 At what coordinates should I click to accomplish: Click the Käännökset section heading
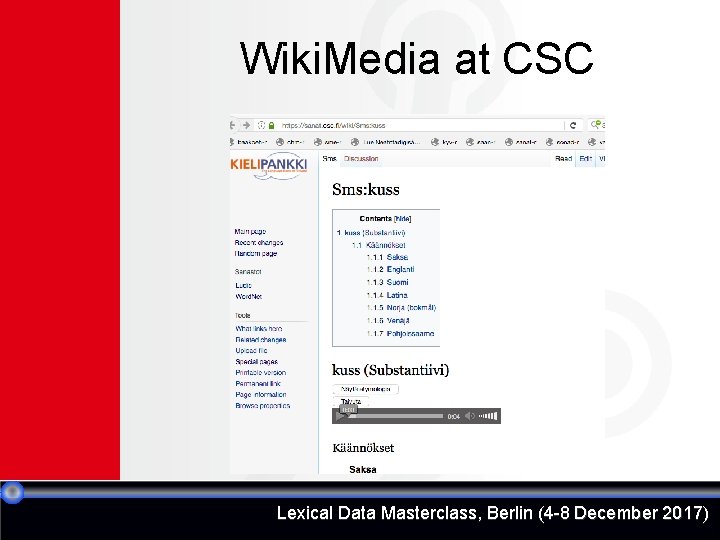(363, 448)
